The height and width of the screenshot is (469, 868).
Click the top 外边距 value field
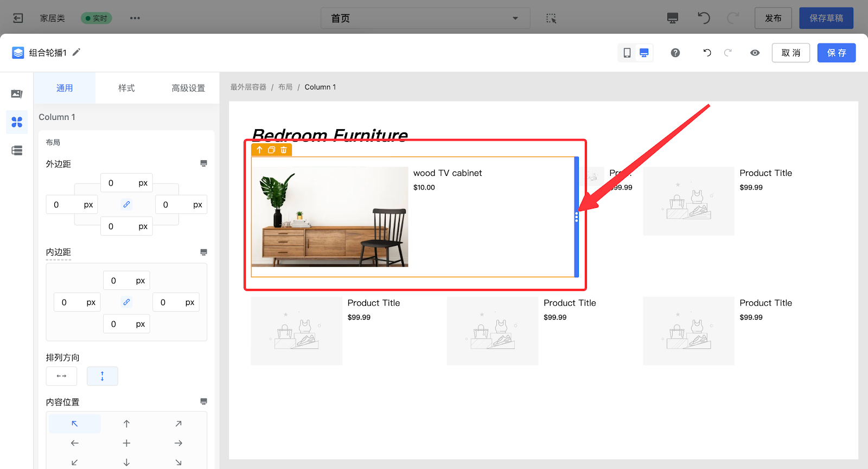point(118,183)
